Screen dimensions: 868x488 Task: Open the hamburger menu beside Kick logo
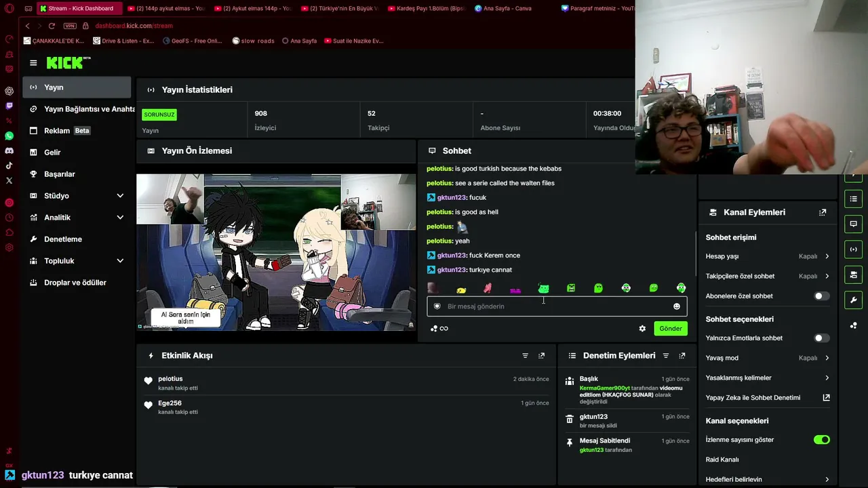(x=33, y=63)
